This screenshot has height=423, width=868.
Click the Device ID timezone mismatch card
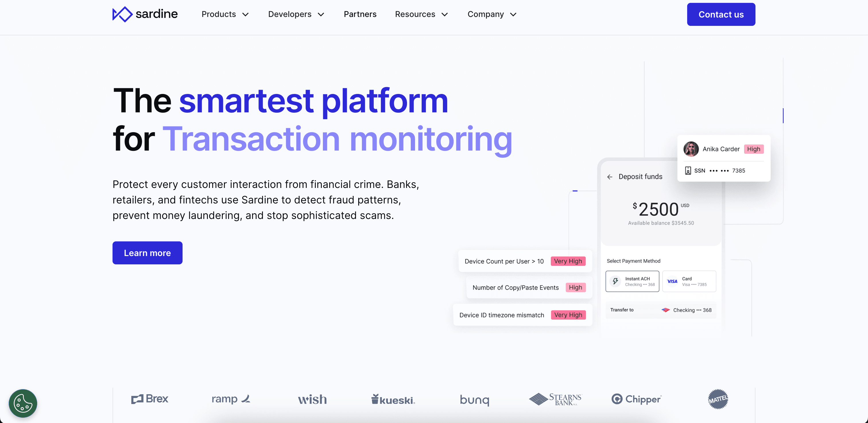[x=522, y=315]
